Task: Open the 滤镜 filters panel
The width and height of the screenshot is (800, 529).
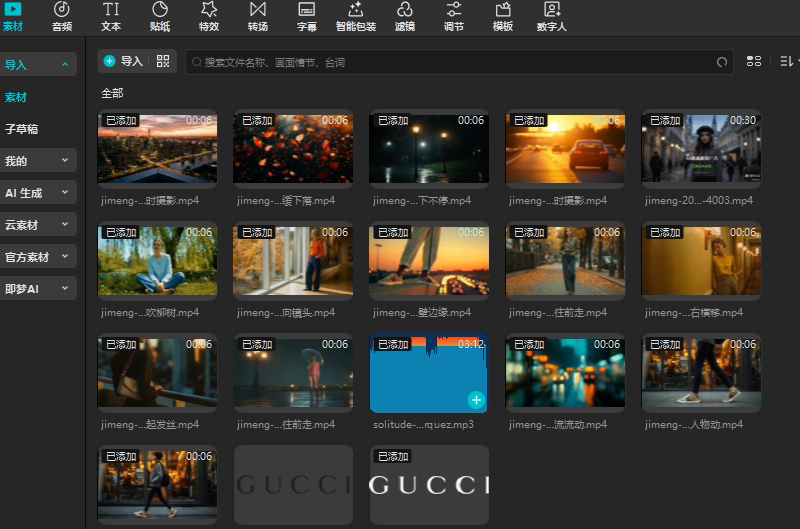Action: (x=404, y=16)
